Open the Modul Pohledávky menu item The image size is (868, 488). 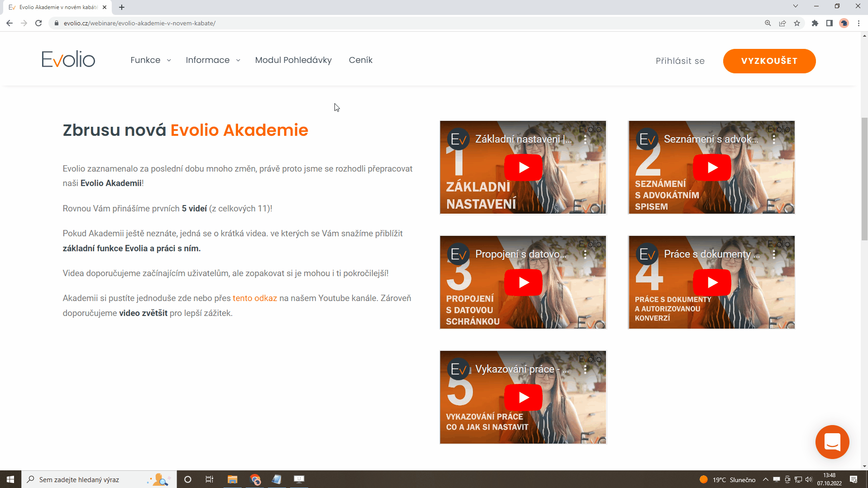pyautogui.click(x=293, y=60)
